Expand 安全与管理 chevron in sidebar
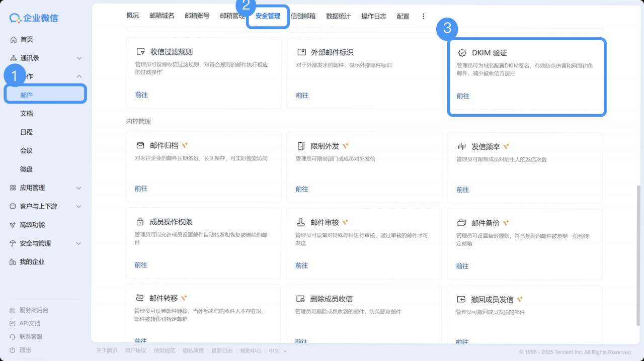Screen dimensions: 644x361 [79, 243]
